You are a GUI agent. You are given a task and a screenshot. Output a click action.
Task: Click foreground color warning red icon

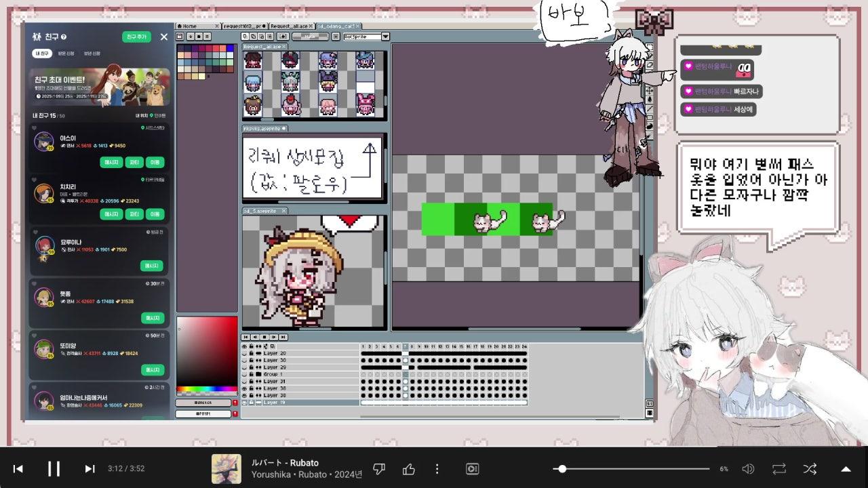(235, 403)
